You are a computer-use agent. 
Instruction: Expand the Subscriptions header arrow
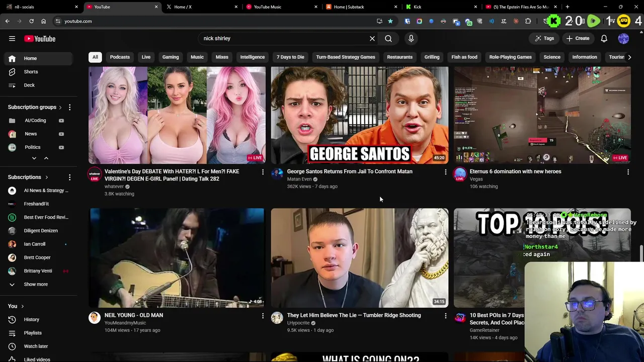pos(46,177)
